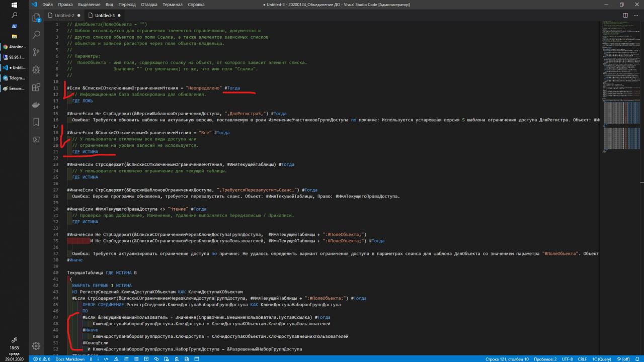This screenshot has height=362, width=644.
Task: Open the Переход menu
Action: [127, 5]
